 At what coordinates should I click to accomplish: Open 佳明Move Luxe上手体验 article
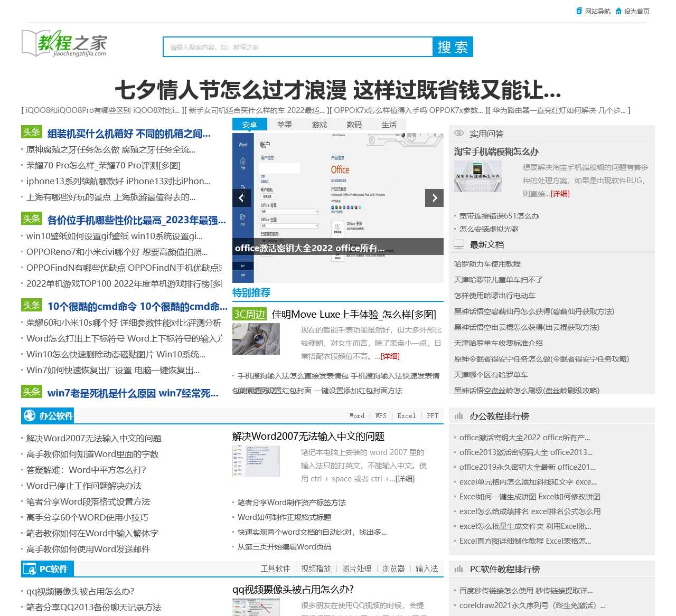tap(354, 315)
